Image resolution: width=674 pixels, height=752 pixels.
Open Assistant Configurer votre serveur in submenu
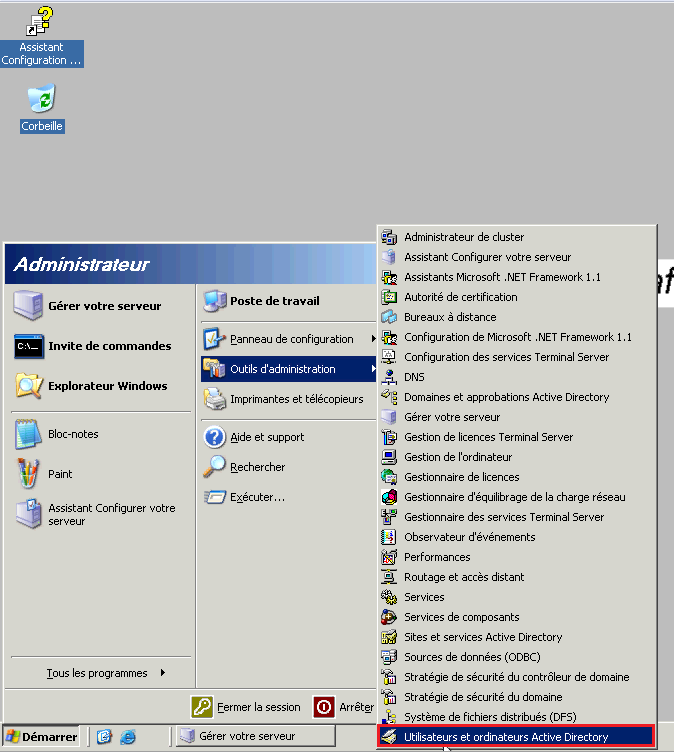click(518, 257)
